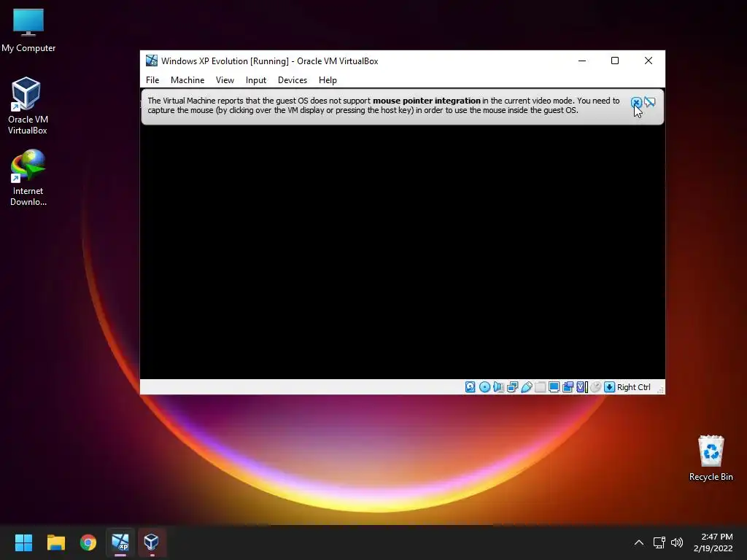The height and width of the screenshot is (560, 747).
Task: Click the CPU virtualization indicator icon
Action: [x=582, y=387]
